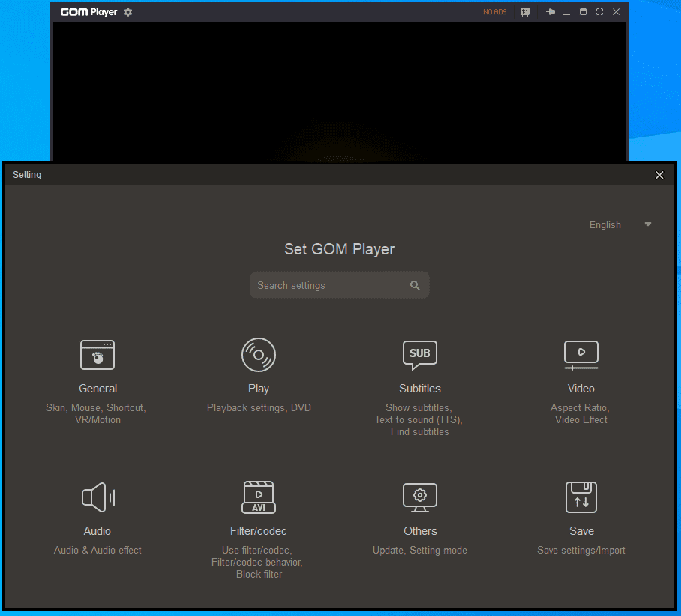Select the Others category label
The width and height of the screenshot is (681, 616).
coord(420,531)
